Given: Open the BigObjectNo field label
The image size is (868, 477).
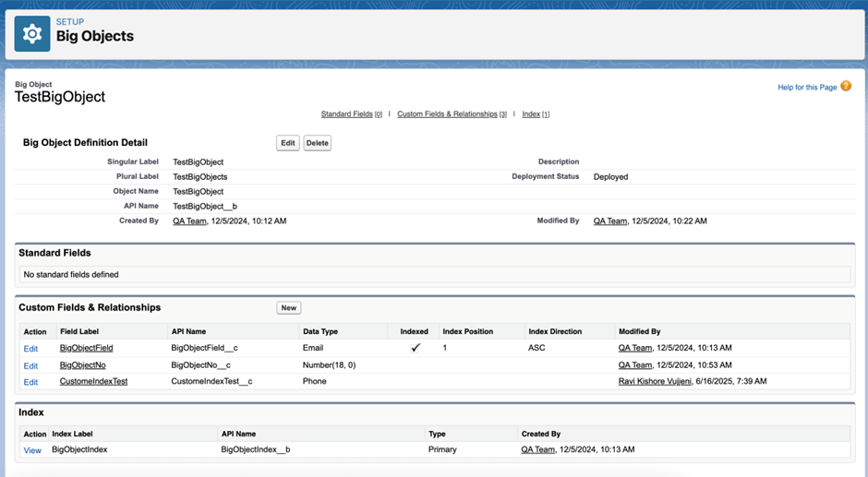Looking at the screenshot, I should pos(82,365).
